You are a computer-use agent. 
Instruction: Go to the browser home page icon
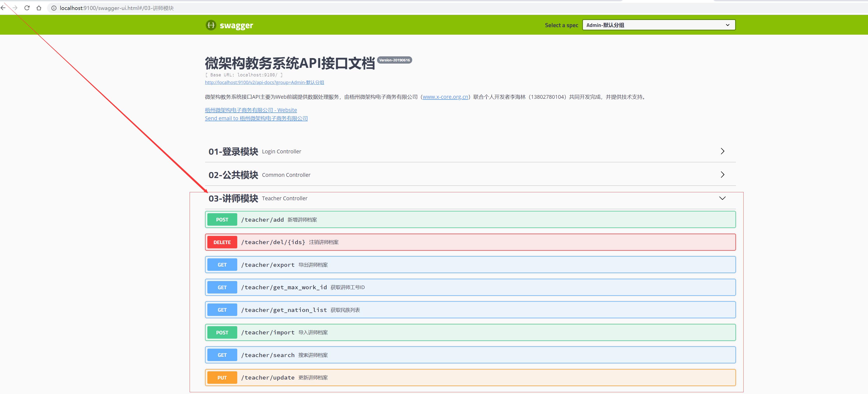pyautogui.click(x=39, y=8)
